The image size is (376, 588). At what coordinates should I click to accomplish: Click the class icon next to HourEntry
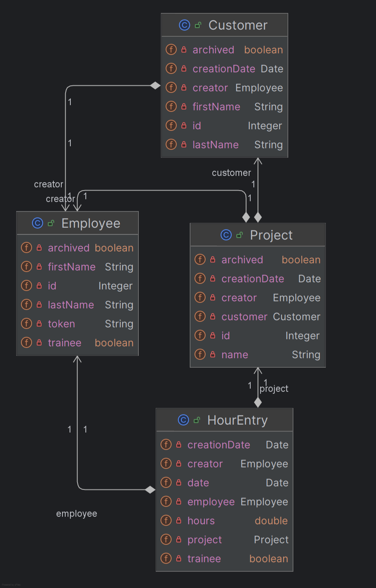click(x=183, y=420)
